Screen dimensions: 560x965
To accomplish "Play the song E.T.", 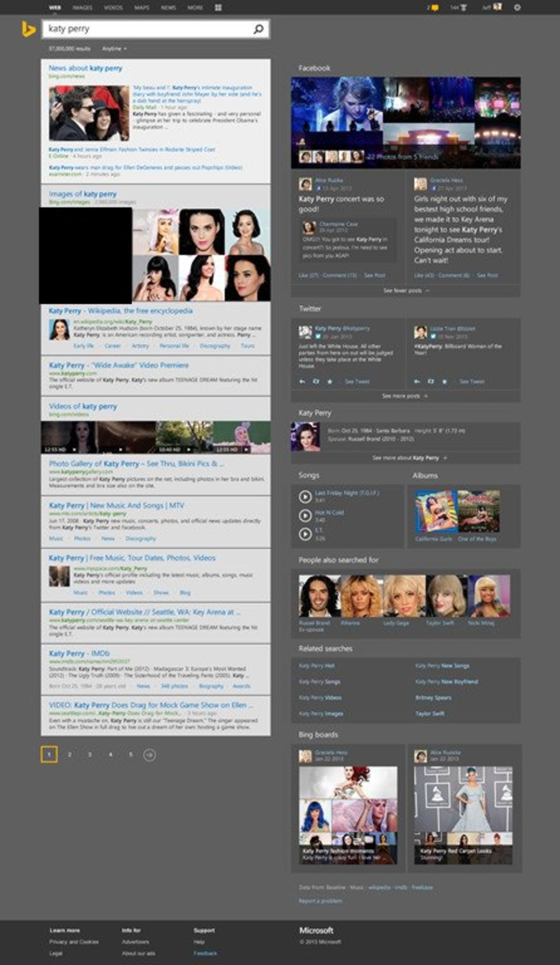I will [x=305, y=534].
